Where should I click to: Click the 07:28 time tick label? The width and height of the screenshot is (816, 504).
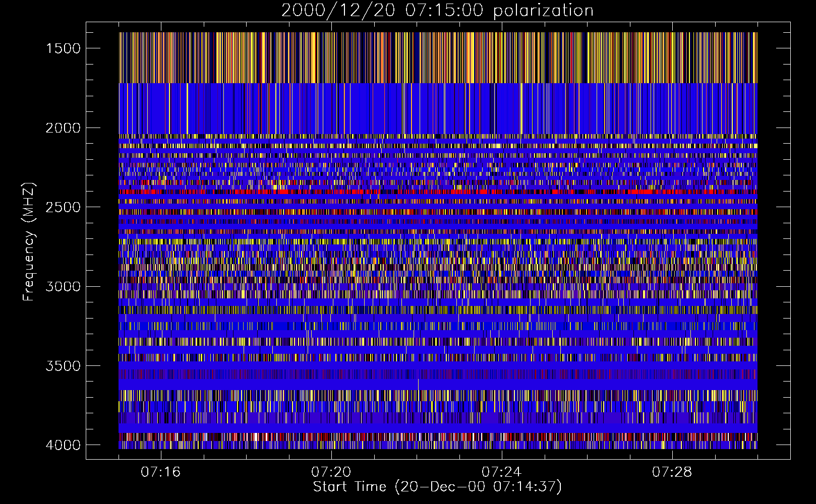(672, 472)
